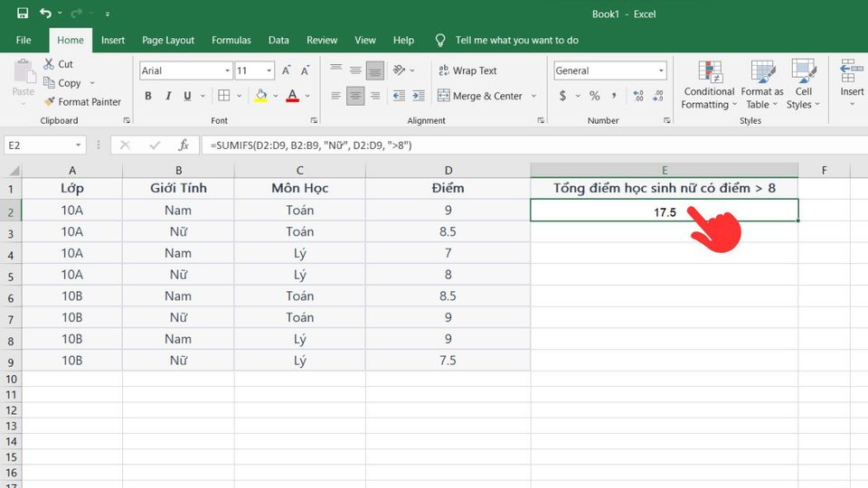Click the Borders icon
Viewport: 868px width, 488px height.
[223, 96]
